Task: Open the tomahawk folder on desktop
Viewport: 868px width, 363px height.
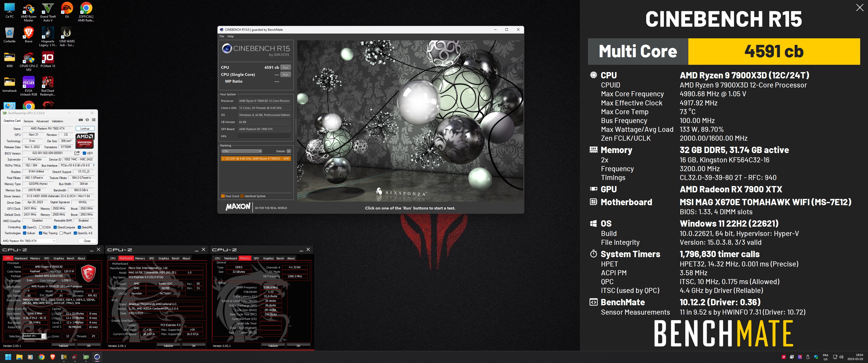Action: click(9, 84)
